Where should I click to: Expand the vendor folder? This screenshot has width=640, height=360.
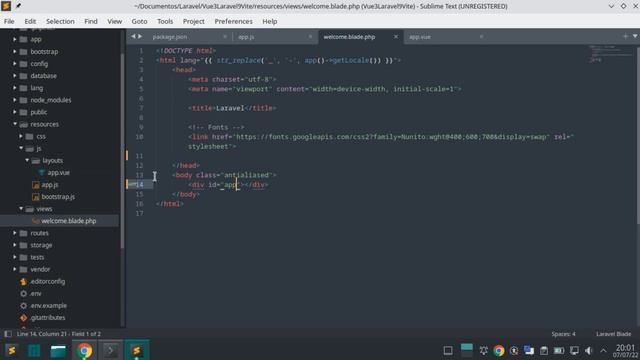[x=15, y=269]
